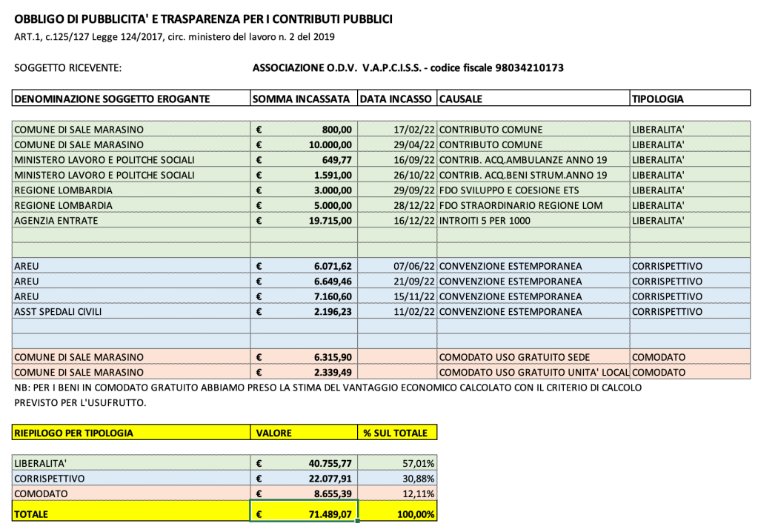Select the DENOMINAZIONE SOGGETTO EROGANTE header cell

point(131,99)
